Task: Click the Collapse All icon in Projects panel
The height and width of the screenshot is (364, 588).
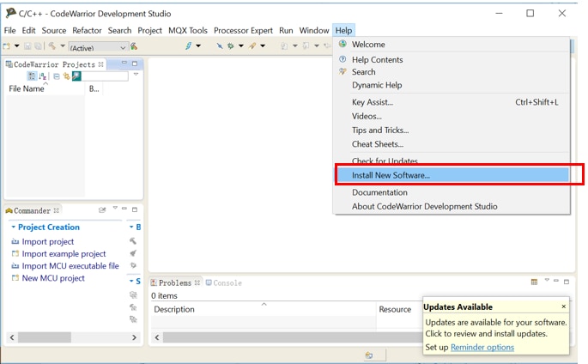Action: pos(57,76)
